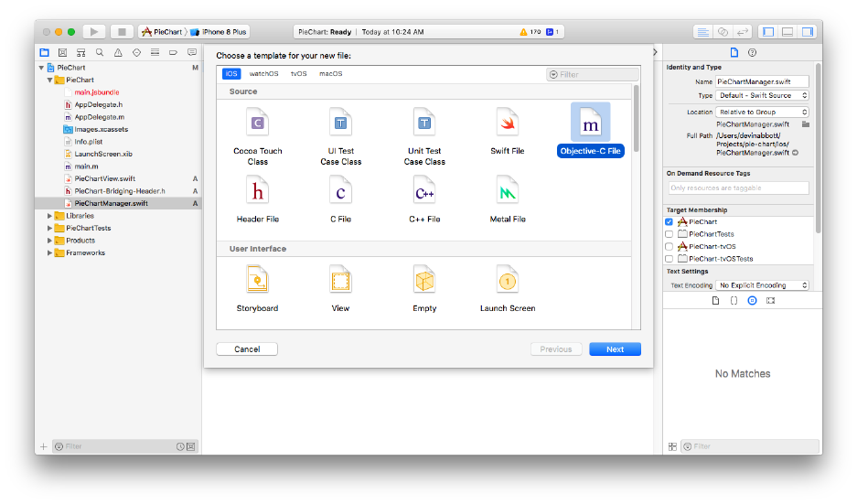This screenshot has width=857, height=504.
Task: Select the iPhone 8 Plus destination
Action: (219, 32)
